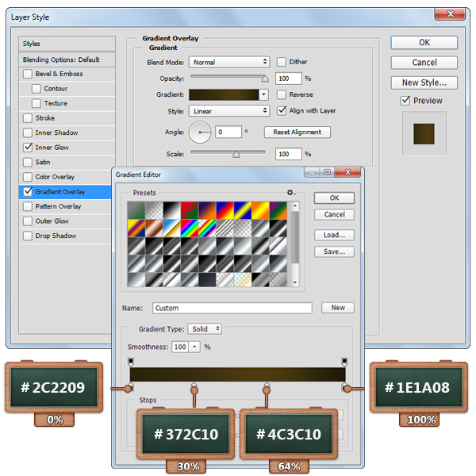The width and height of the screenshot is (476, 476).
Task: Select Drop Shadow in the styles list
Action: (x=56, y=236)
